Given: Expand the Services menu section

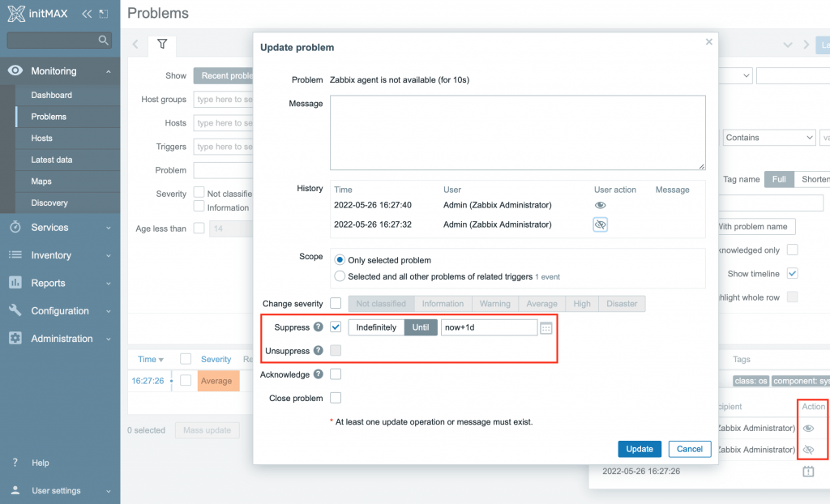Looking at the screenshot, I should point(60,228).
